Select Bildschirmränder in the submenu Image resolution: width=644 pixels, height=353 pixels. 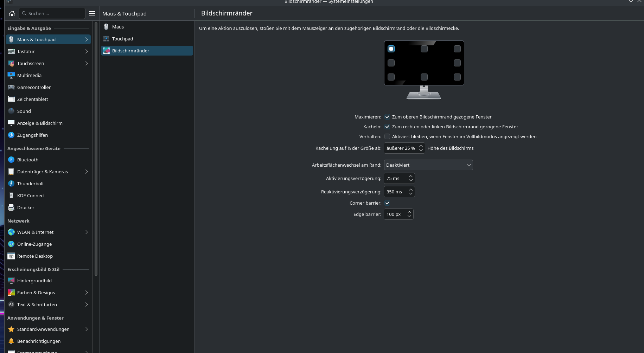pyautogui.click(x=147, y=51)
